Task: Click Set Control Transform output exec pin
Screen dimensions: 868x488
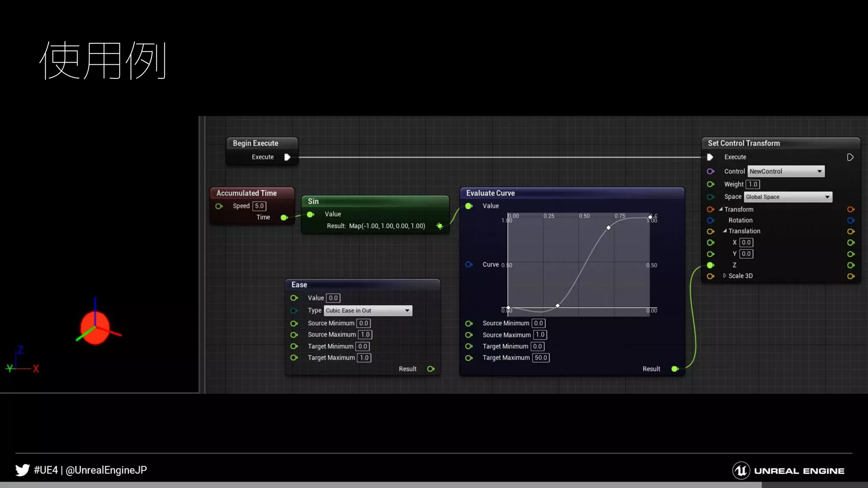Action: tap(850, 157)
